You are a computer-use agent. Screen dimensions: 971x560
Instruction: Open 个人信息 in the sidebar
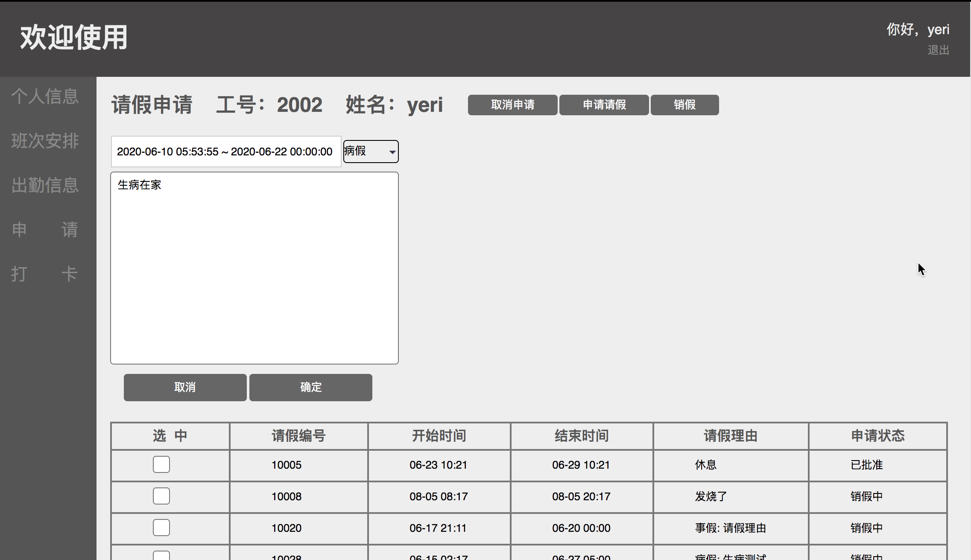click(45, 96)
